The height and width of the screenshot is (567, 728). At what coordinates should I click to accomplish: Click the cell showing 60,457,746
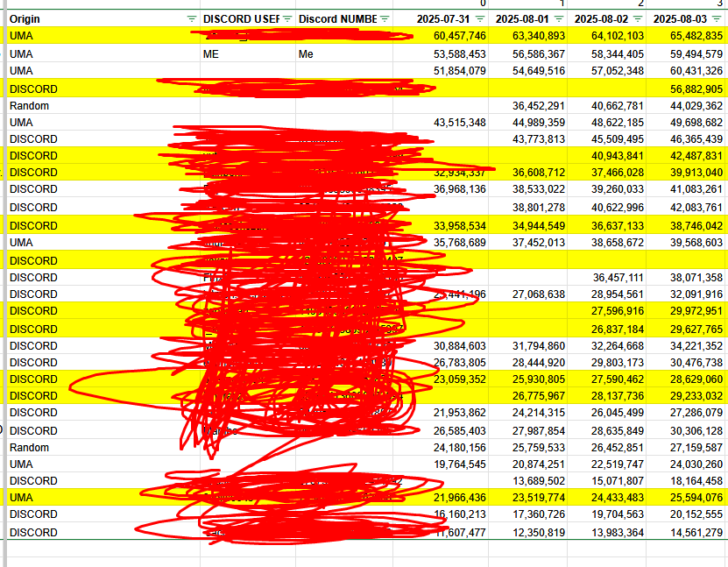[x=441, y=36]
